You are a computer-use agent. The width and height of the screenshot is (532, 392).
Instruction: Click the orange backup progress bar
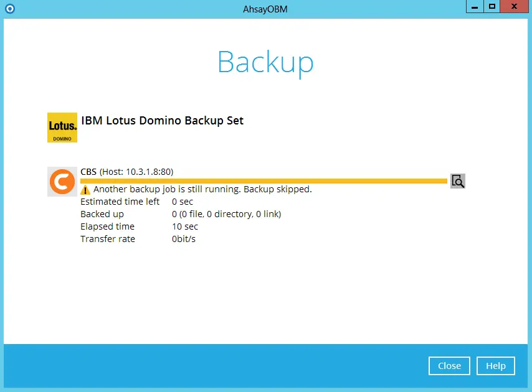262,180
